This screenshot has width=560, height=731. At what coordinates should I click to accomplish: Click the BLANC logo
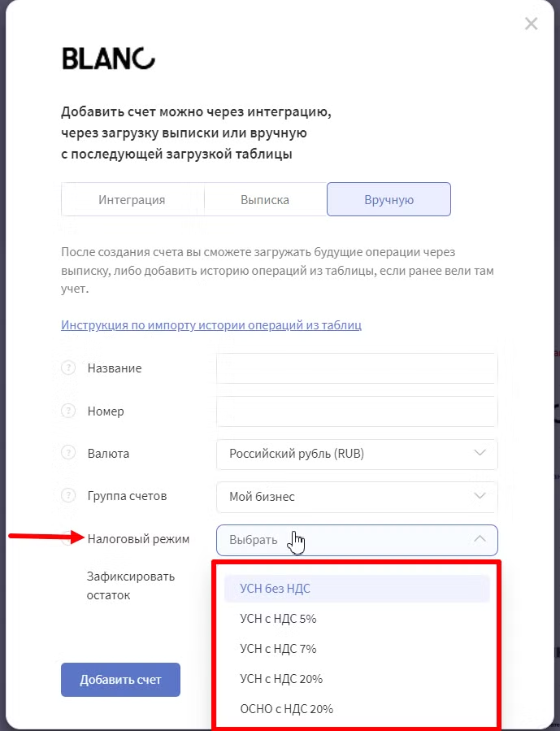tap(108, 59)
